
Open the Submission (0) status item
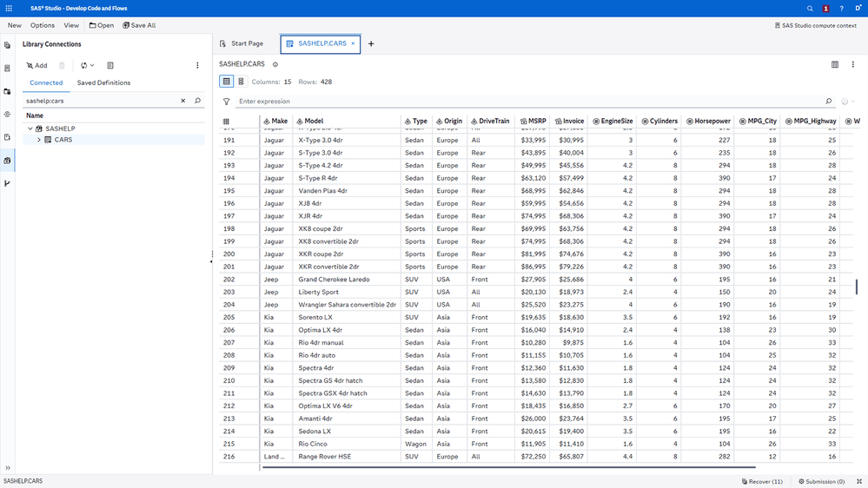pyautogui.click(x=821, y=481)
